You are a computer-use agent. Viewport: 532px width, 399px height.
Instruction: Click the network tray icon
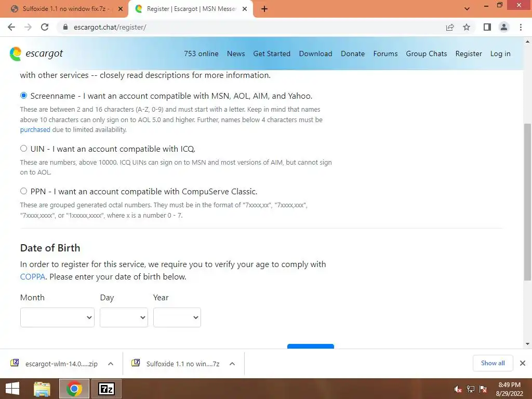pyautogui.click(x=471, y=389)
